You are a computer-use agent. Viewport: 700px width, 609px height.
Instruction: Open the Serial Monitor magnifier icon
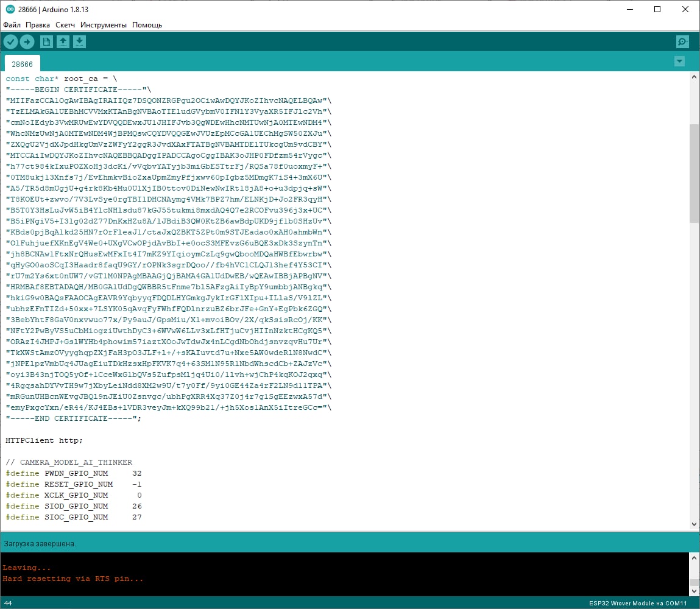682,42
